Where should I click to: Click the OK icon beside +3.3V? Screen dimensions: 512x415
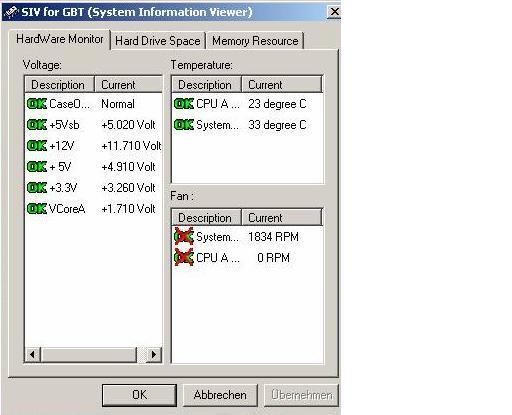[x=37, y=188]
